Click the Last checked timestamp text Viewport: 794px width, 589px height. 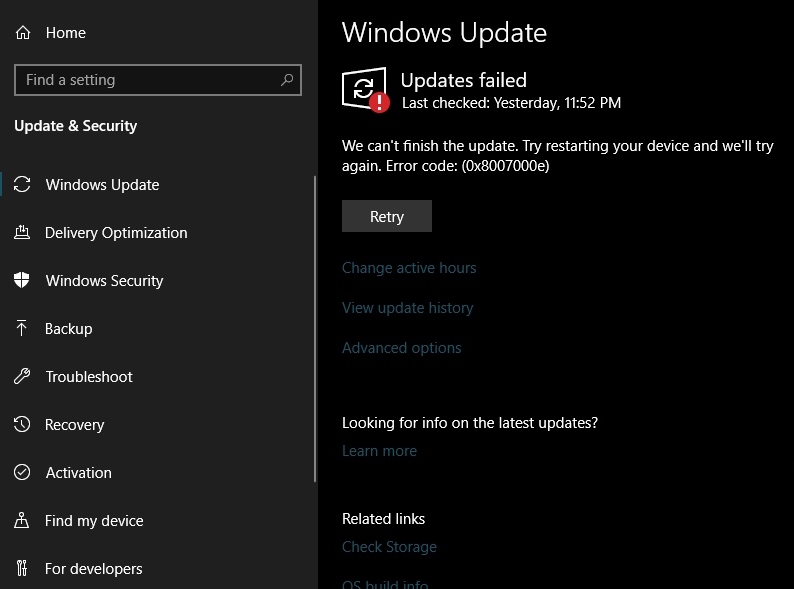point(511,103)
